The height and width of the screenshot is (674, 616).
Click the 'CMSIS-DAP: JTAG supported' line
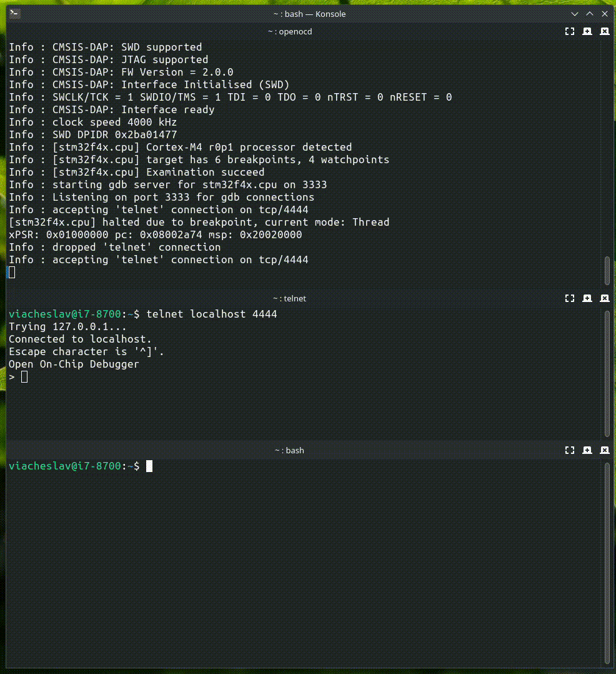109,60
